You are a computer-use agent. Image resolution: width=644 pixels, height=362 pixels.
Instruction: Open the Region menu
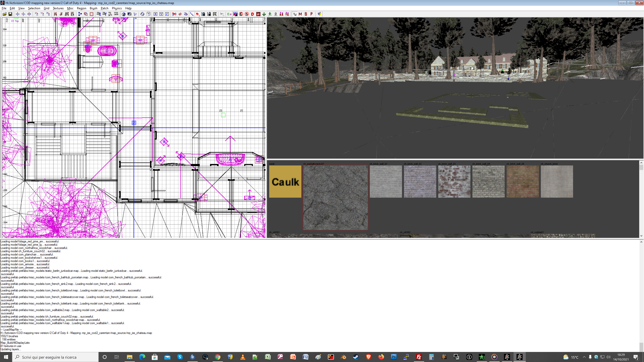click(82, 8)
